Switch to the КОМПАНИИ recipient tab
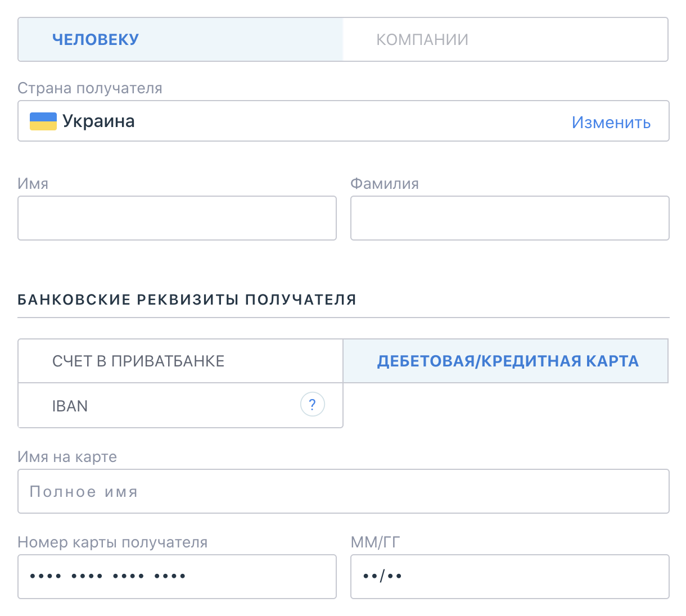Screen dimensions: 686x616 (505, 39)
